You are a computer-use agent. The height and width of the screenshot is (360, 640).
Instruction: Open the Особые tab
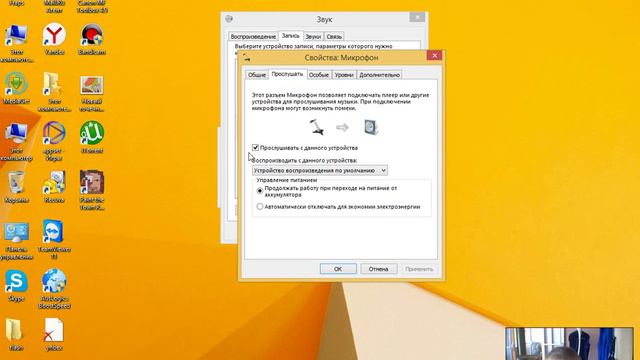[319, 75]
